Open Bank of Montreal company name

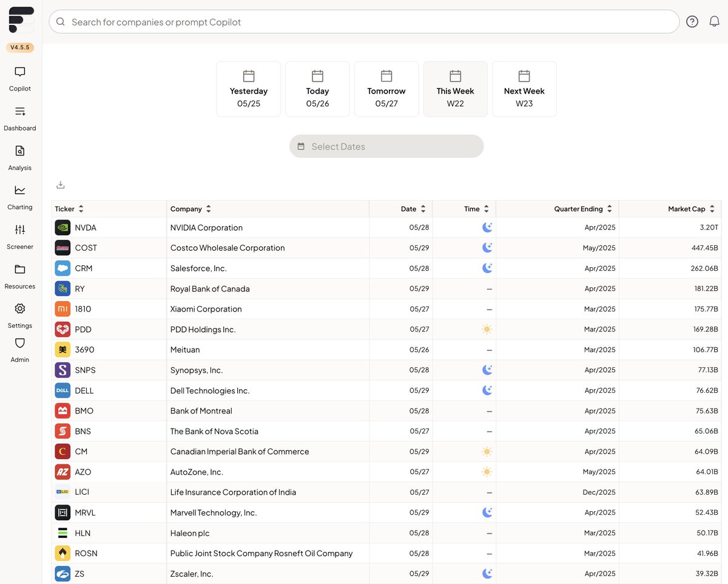click(201, 411)
